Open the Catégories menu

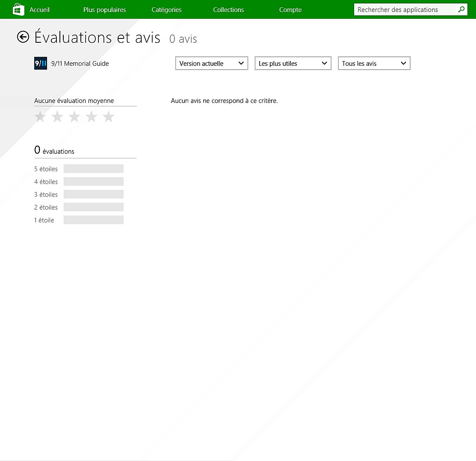(x=166, y=9)
